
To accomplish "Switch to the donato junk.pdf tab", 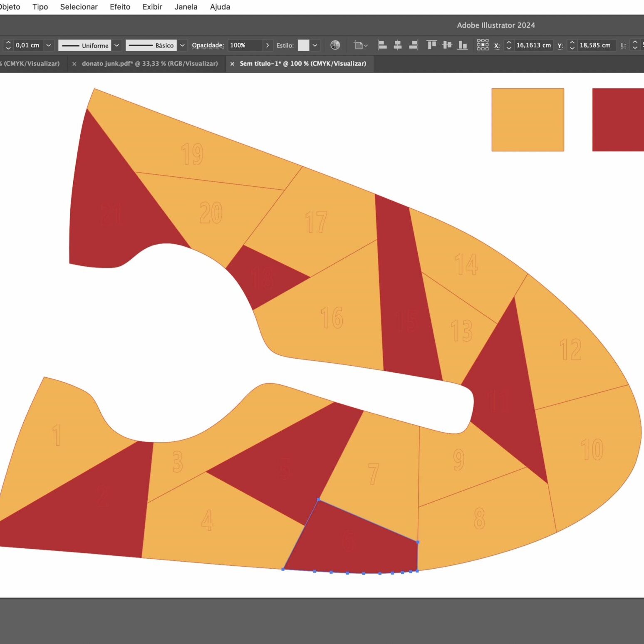I will click(150, 64).
